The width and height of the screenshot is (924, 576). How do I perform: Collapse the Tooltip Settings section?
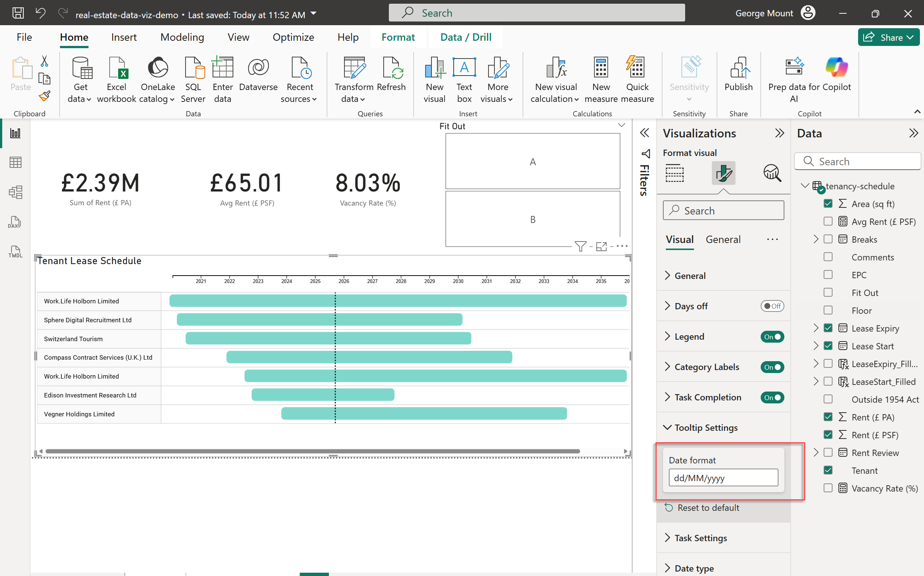pos(705,427)
